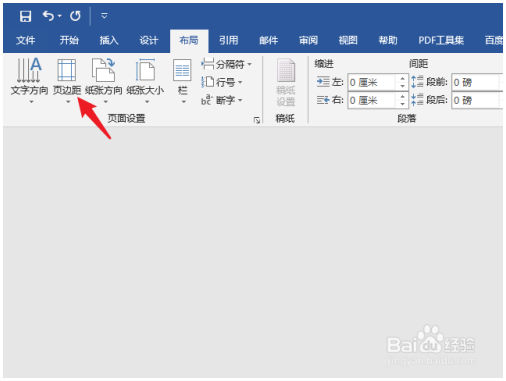
Task: Click the Redo icon
Action: (x=75, y=16)
